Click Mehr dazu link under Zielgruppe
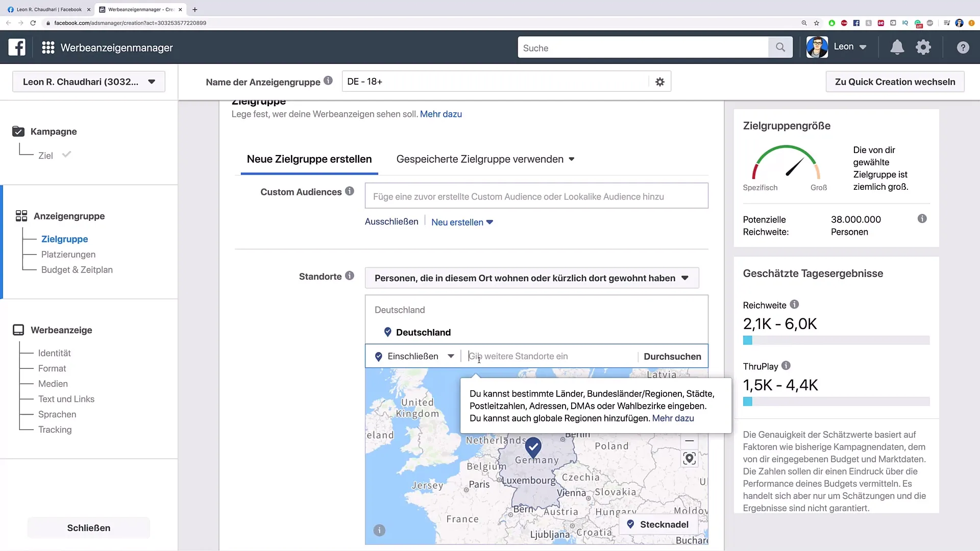The image size is (980, 551). (x=441, y=114)
